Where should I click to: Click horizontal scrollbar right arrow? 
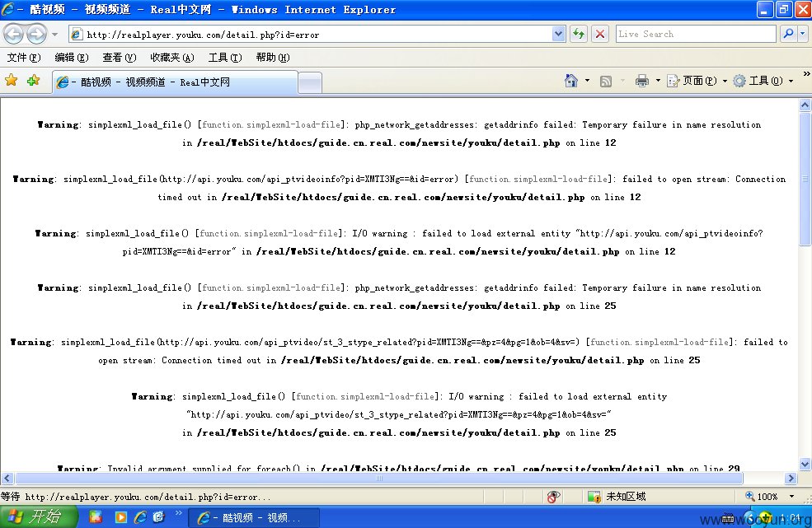coord(791,479)
